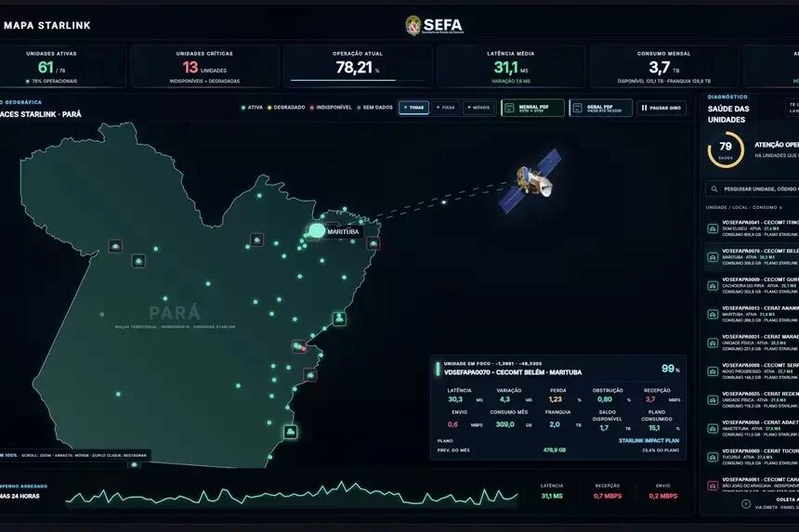Click the unit icon for VDSEFAPA0013 row

coord(713,314)
